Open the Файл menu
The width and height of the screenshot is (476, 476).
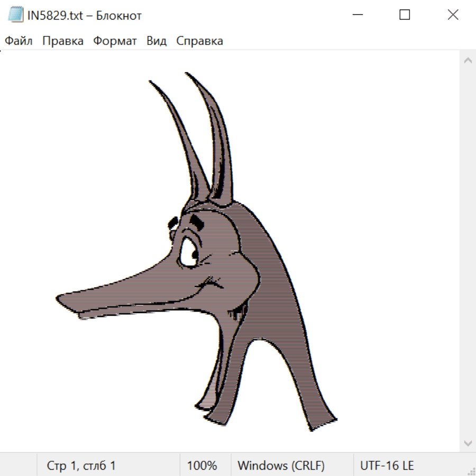point(19,41)
